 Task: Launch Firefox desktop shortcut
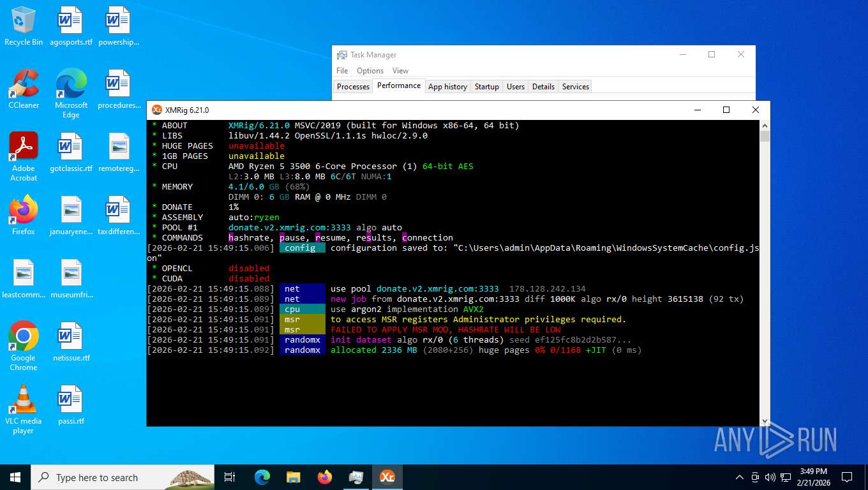tap(24, 216)
